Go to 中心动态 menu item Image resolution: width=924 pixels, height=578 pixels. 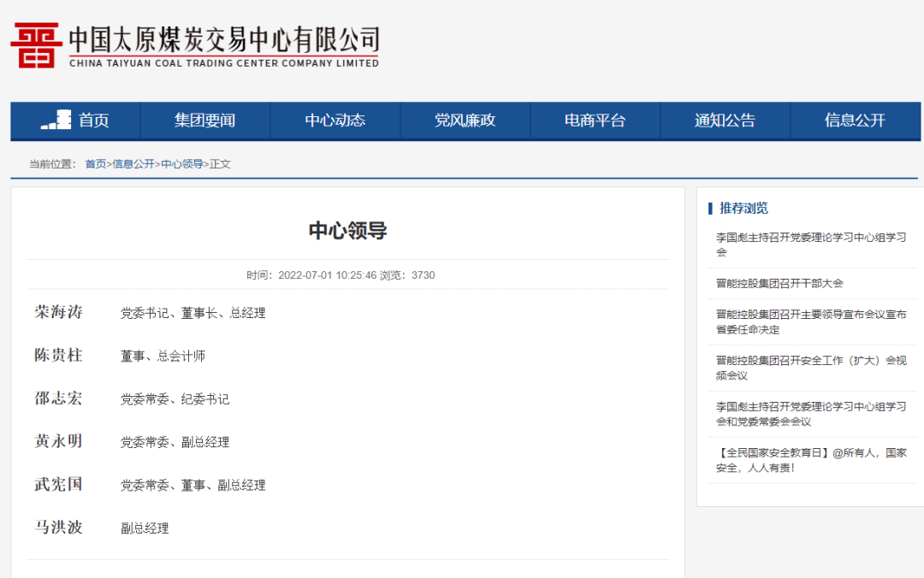pyautogui.click(x=335, y=121)
